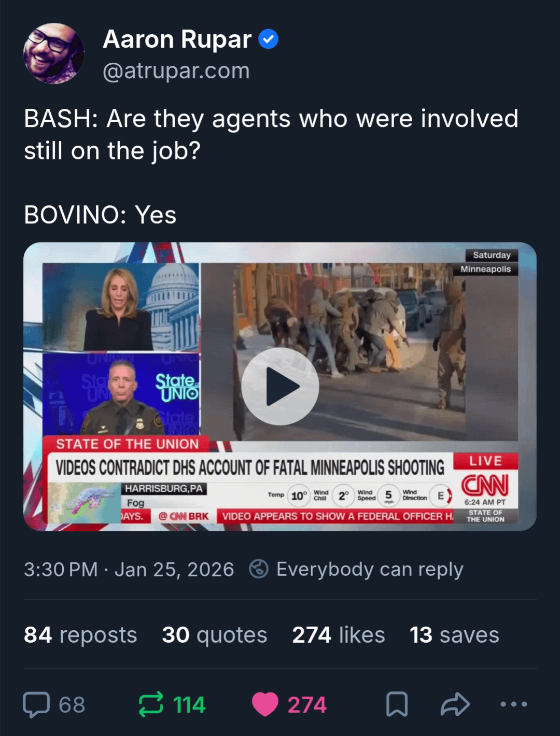The height and width of the screenshot is (736, 560).
Task: Click the 68 replies counter
Action: [x=72, y=705]
